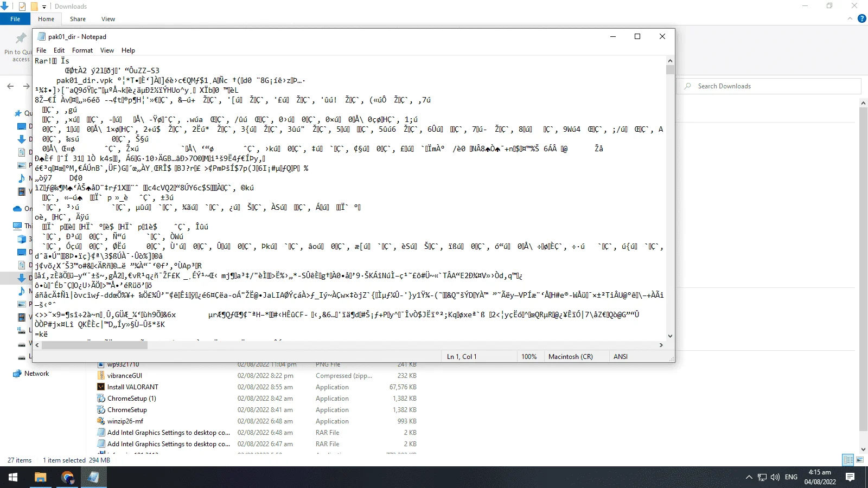Click the 67,576 KB size cell
Image resolution: width=868 pixels, height=488 pixels.
[x=403, y=387]
